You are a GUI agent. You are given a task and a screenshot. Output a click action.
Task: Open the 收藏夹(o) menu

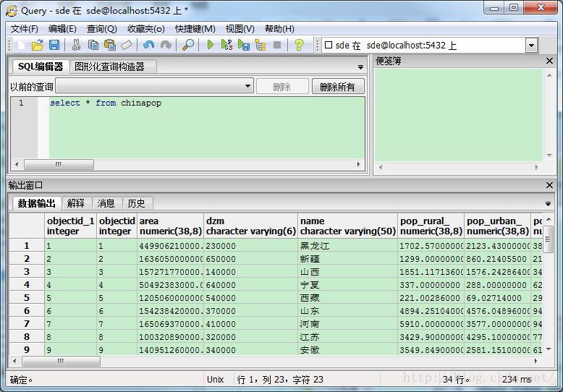pos(146,29)
